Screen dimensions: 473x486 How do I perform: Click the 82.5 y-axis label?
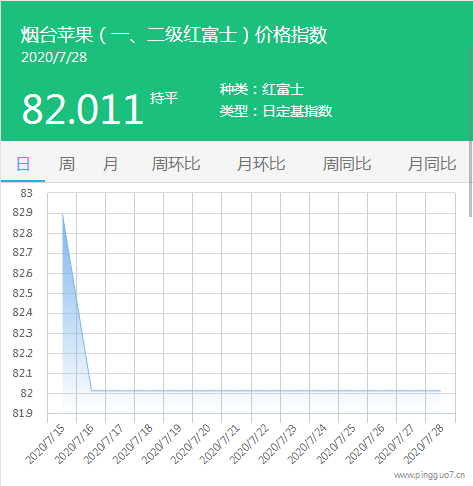23,293
